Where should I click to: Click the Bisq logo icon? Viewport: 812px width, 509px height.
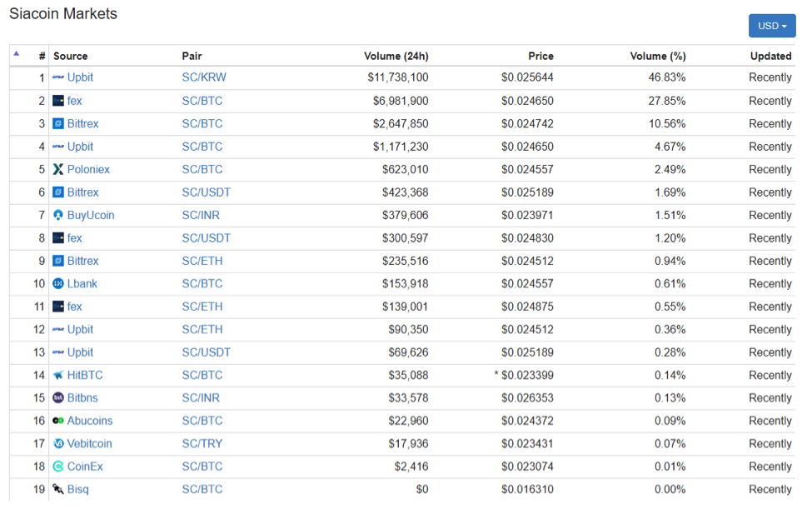click(x=58, y=489)
